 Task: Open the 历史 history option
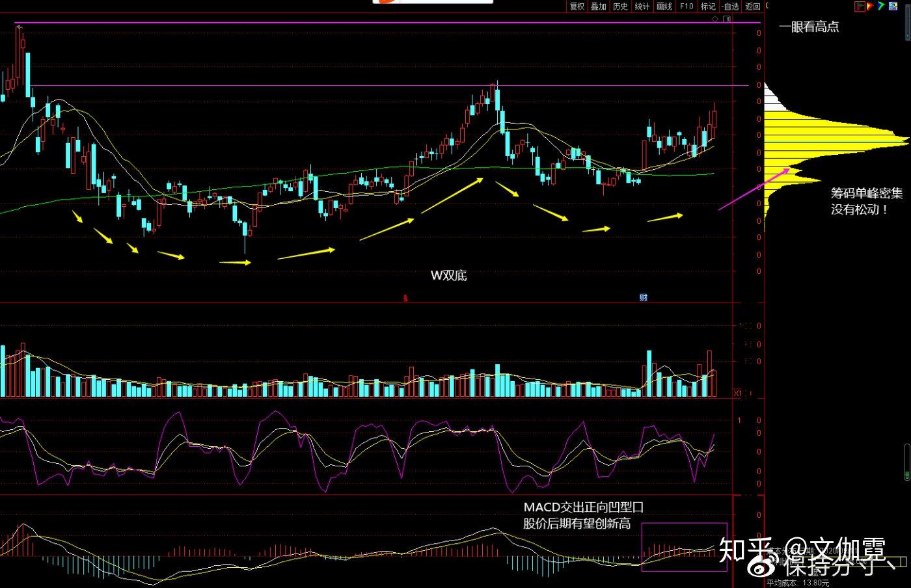(620, 7)
